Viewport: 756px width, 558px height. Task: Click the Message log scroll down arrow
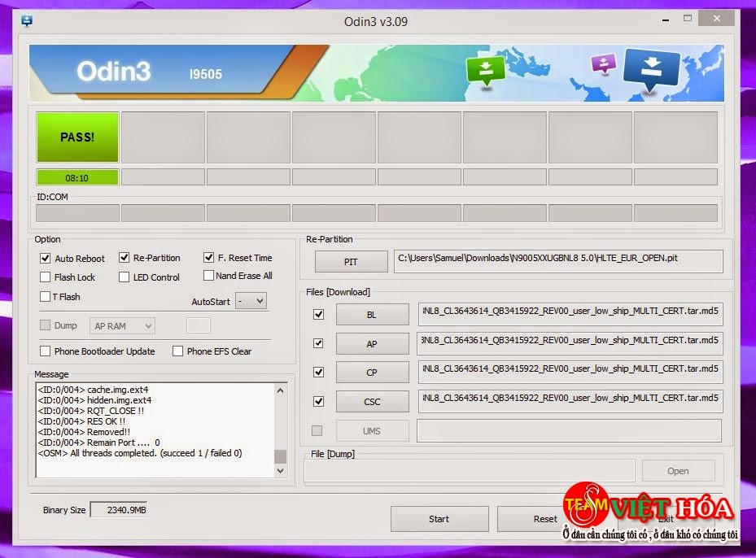(281, 471)
